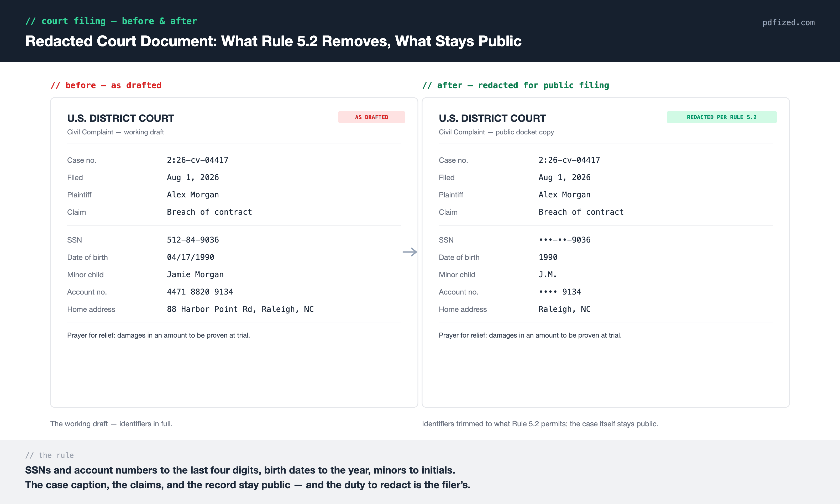Viewport: 840px width, 504px height.
Task: Click the main headline about Rule 5.2
Action: pyautogui.click(x=273, y=41)
